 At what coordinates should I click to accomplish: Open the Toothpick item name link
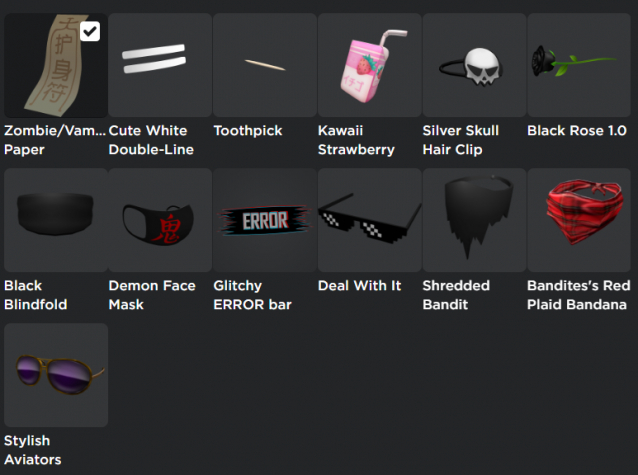point(248,131)
